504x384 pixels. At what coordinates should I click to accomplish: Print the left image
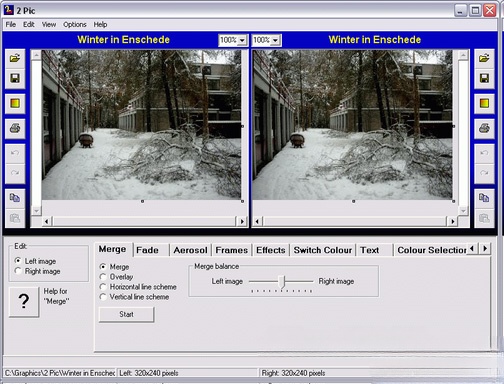[x=15, y=128]
